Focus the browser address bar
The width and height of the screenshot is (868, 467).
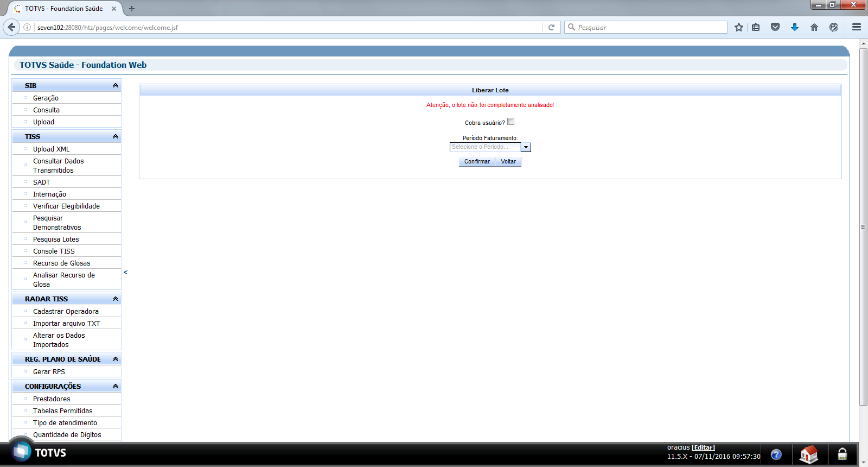tap(288, 27)
